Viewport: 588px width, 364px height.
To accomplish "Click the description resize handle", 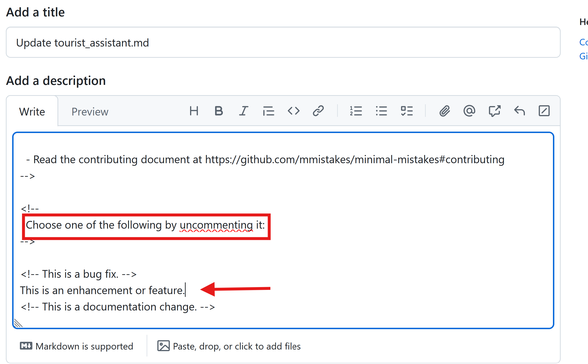I will [x=18, y=323].
